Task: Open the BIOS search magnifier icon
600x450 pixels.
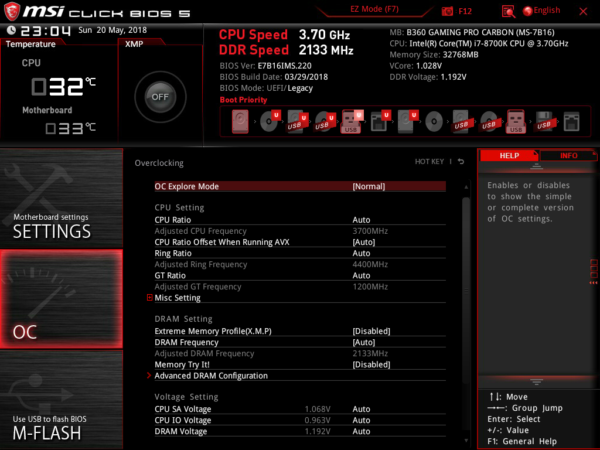Action: tap(508, 11)
